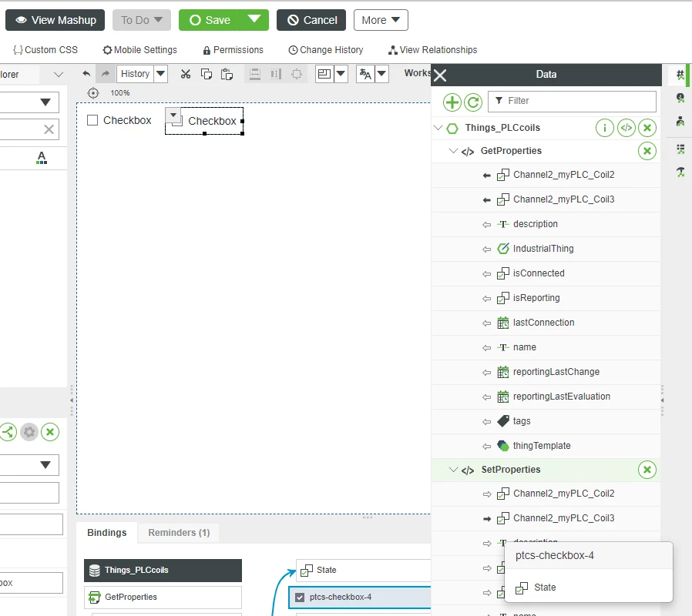Open the To Do dropdown
This screenshot has width=692, height=616.
pyautogui.click(x=142, y=20)
